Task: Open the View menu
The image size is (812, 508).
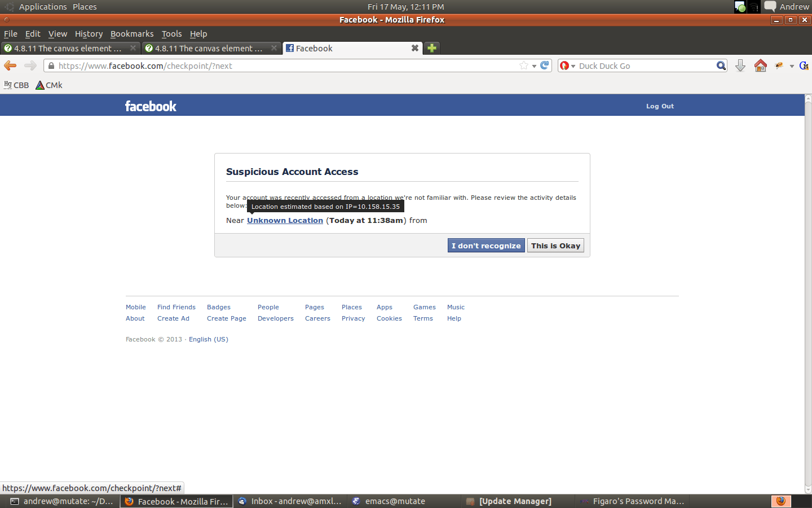Action: tap(58, 34)
